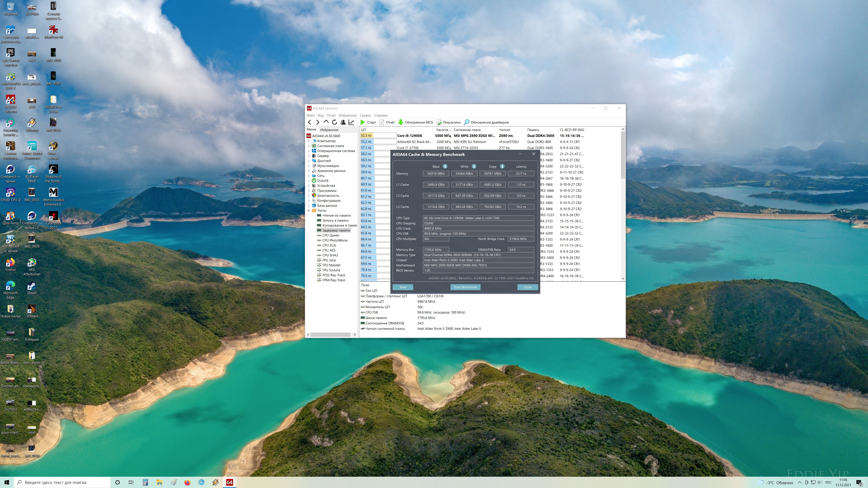Expand the Дисплей tree node
The image size is (868, 488).
(309, 161)
